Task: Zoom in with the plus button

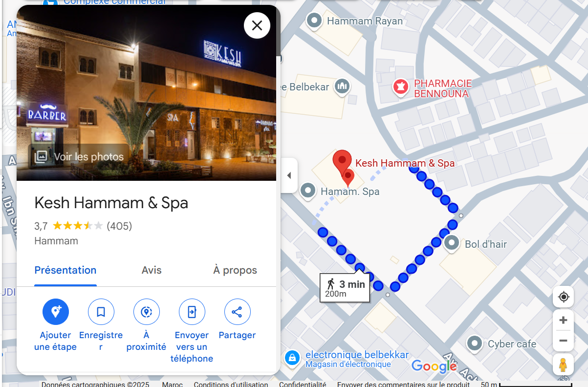Action: click(x=564, y=321)
